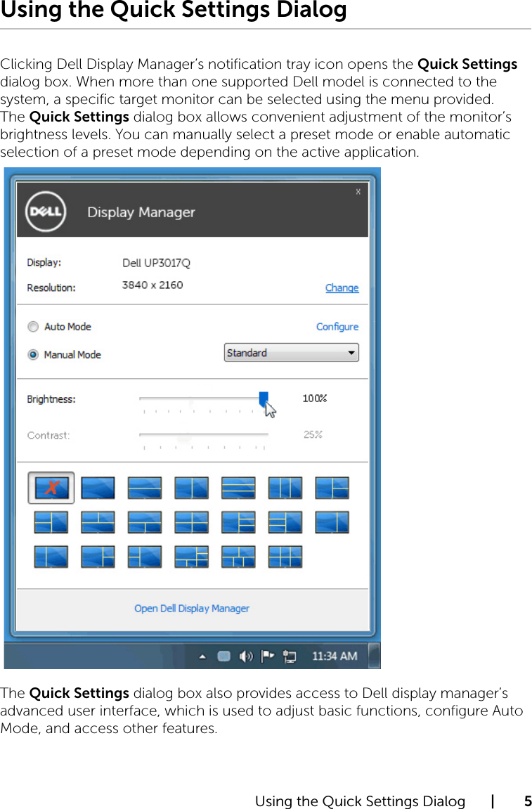Select the red X no-layout icon
Viewport: 532px width, 809px height.
pos(51,488)
